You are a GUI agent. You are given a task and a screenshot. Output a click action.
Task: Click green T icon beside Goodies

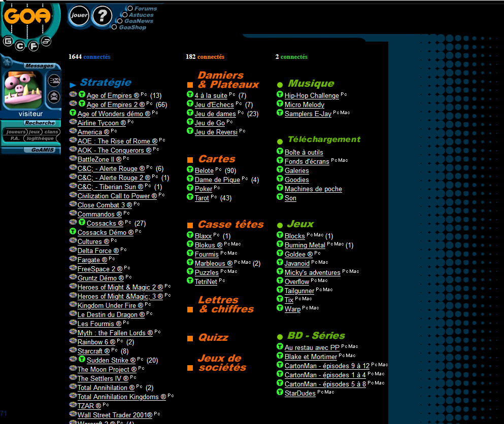point(280,179)
